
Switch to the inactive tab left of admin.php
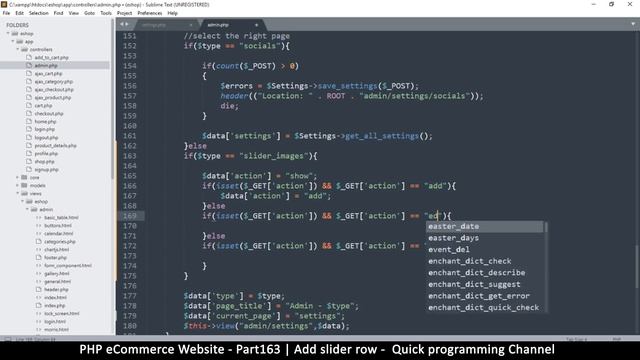tap(167, 25)
